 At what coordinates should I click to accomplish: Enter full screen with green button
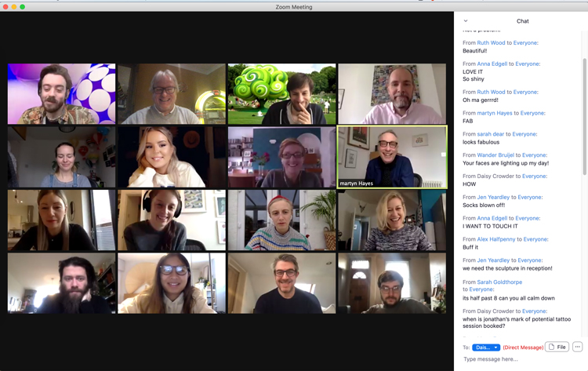point(23,6)
